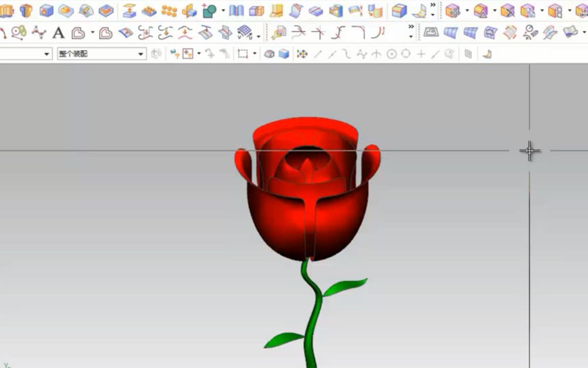
Task: Select the upper right green leaf
Action: 345,286
